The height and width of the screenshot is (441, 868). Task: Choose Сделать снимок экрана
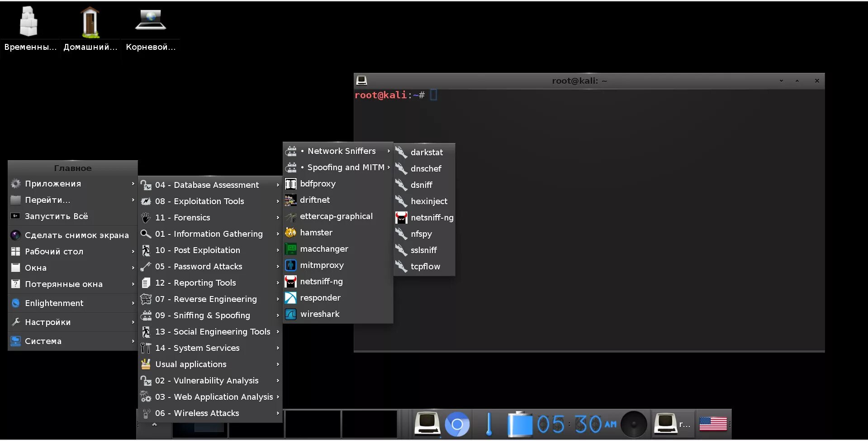point(73,235)
